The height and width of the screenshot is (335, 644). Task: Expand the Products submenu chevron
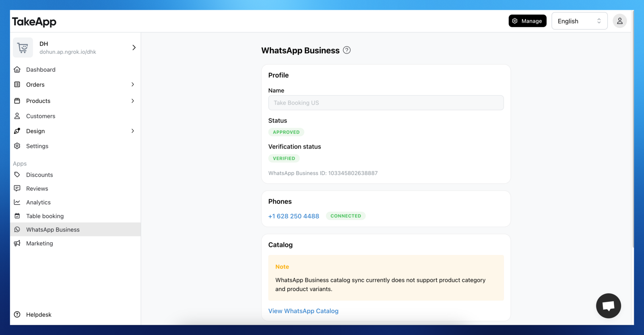click(133, 101)
